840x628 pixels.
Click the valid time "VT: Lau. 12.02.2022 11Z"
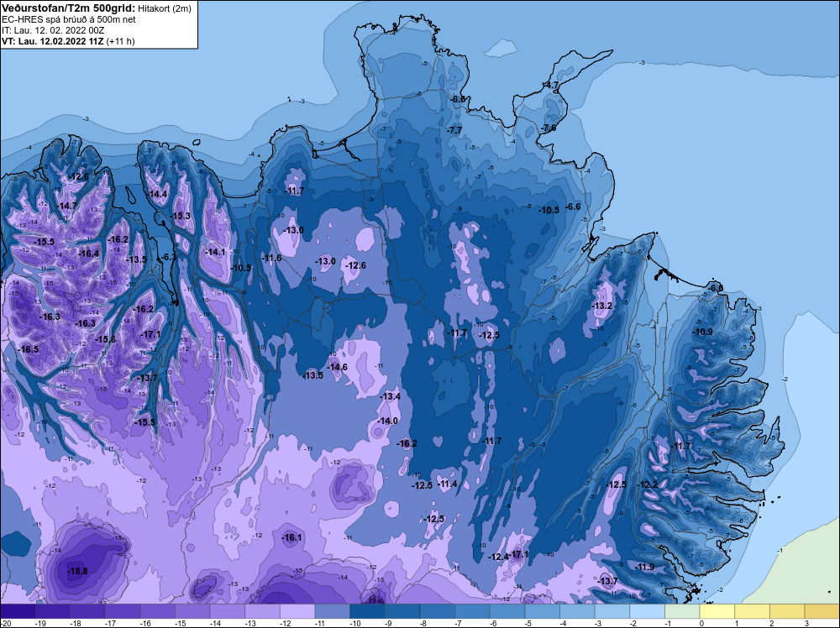pos(53,41)
